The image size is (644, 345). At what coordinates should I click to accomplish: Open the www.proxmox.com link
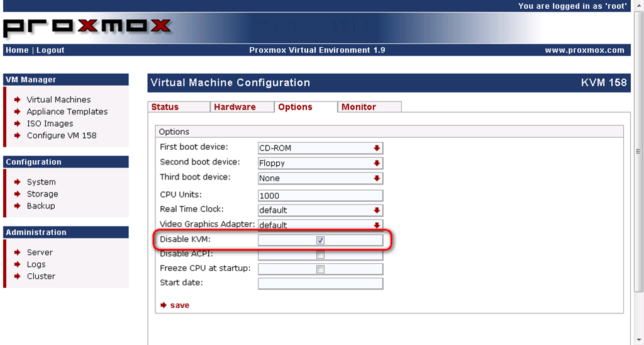click(x=584, y=50)
